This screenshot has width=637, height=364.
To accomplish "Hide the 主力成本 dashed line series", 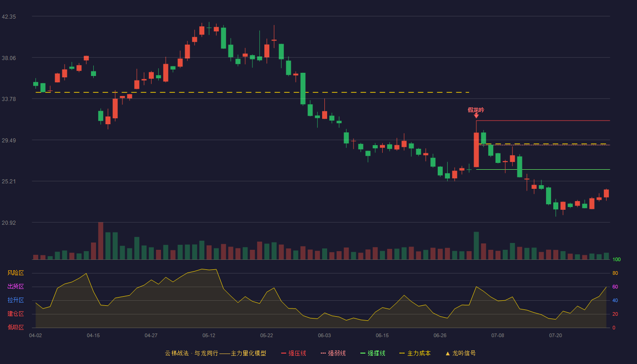I will [x=415, y=353].
